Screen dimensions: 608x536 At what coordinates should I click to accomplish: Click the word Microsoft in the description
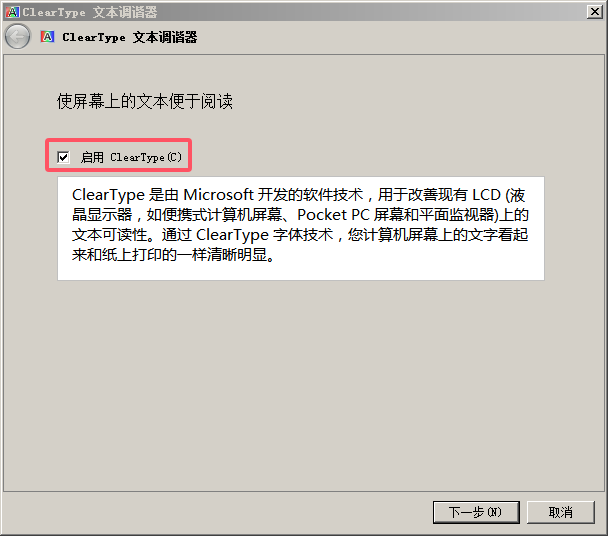pyautogui.click(x=218, y=195)
